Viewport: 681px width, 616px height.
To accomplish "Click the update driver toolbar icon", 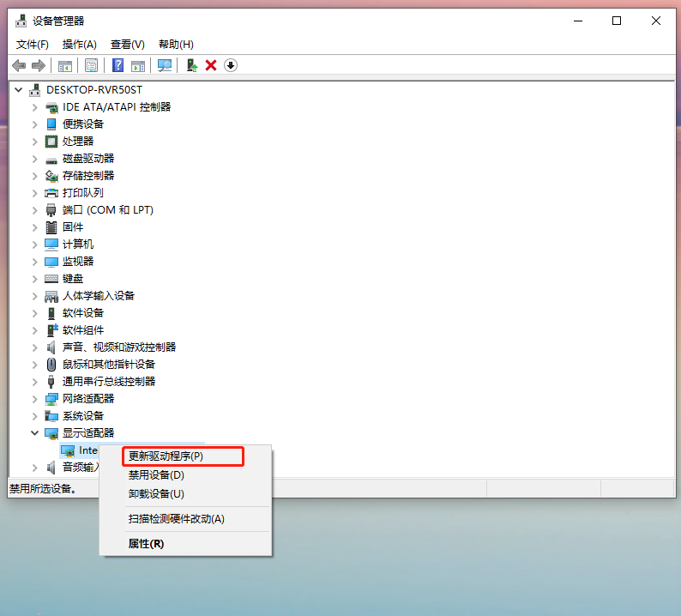I will pos(191,65).
